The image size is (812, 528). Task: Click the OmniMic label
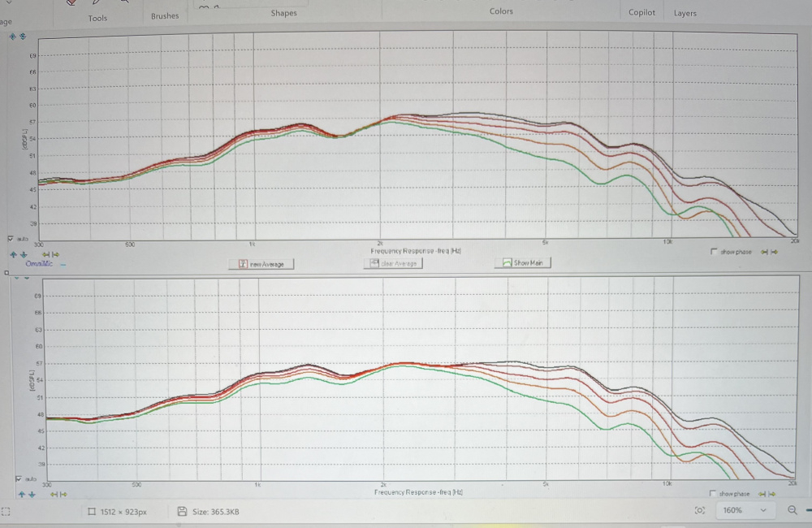coord(39,264)
